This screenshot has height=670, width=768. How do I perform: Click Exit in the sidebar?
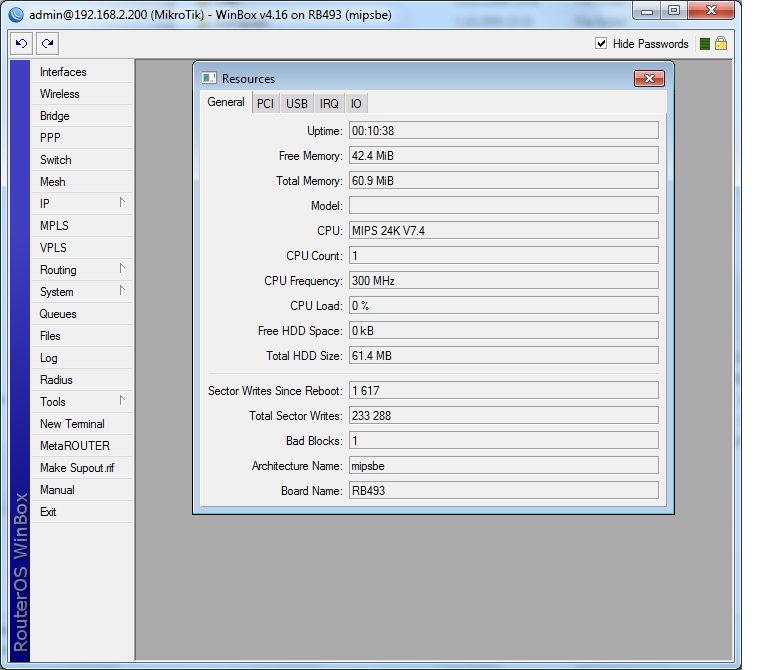coord(82,512)
